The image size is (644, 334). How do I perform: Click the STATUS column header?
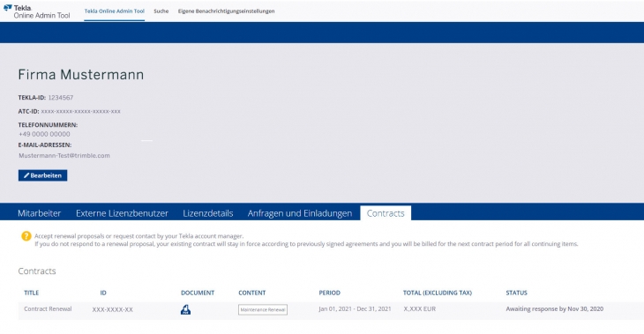517,293
